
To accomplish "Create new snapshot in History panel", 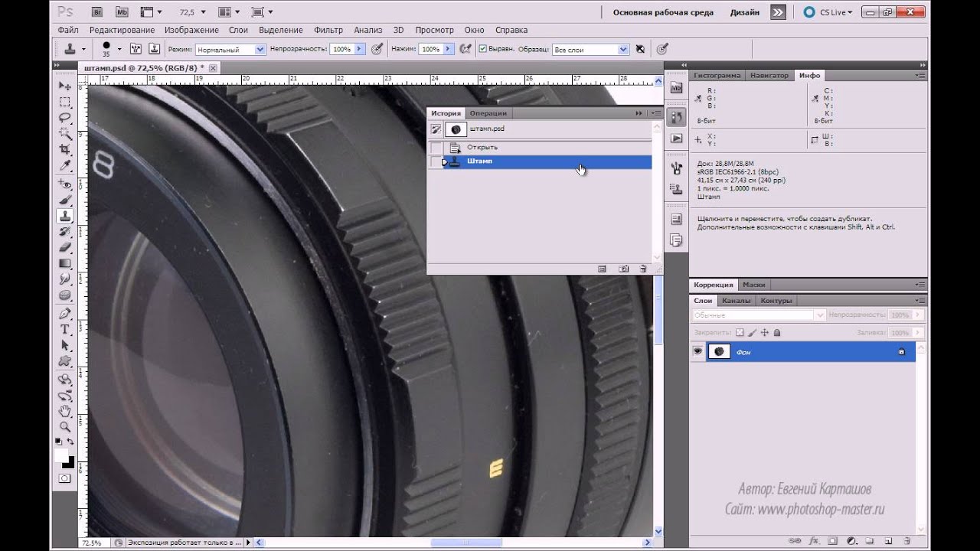I will pos(623,269).
